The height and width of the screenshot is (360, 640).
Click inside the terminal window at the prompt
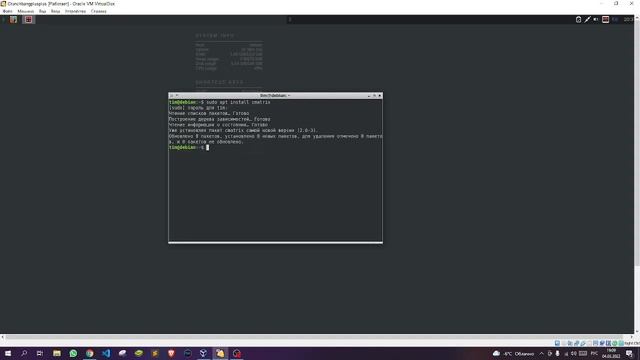(207, 147)
